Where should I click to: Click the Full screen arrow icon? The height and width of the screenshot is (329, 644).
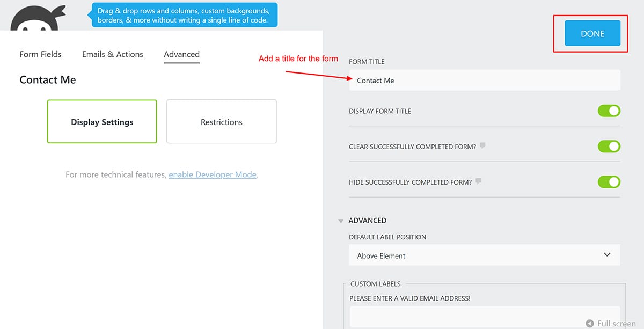tap(590, 324)
